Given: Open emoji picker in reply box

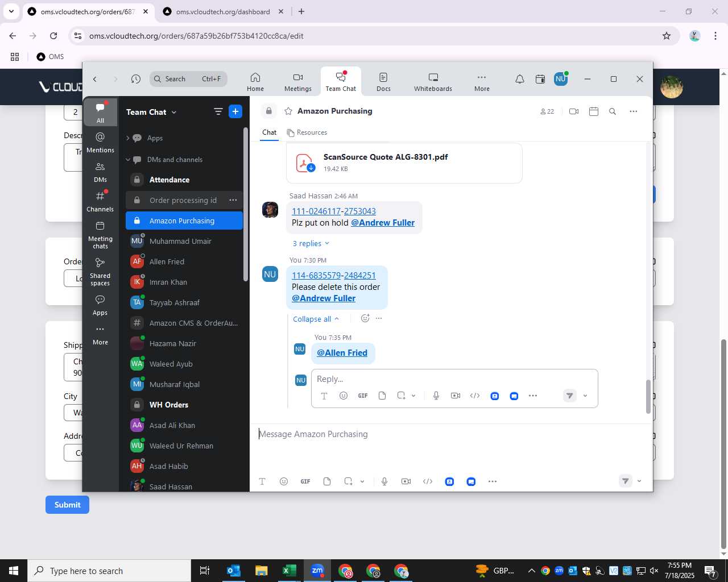Looking at the screenshot, I should [344, 396].
